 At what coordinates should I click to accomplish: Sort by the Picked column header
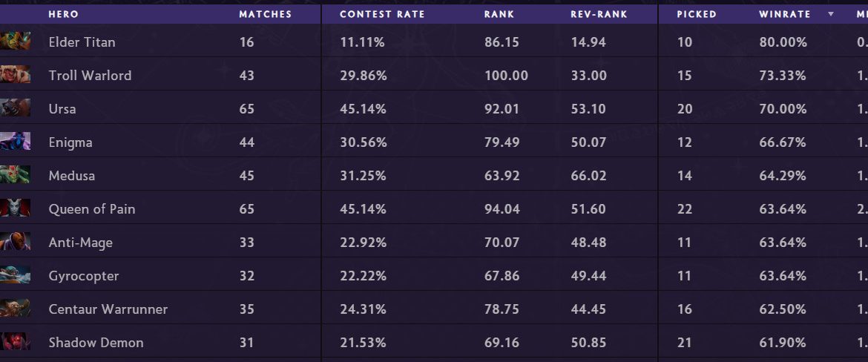pos(696,14)
